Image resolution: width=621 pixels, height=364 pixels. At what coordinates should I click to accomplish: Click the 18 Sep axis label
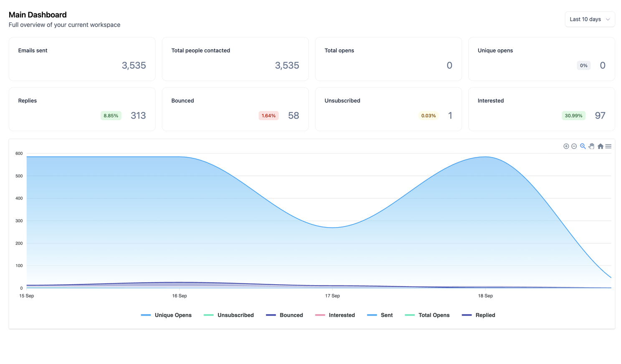[x=485, y=296]
